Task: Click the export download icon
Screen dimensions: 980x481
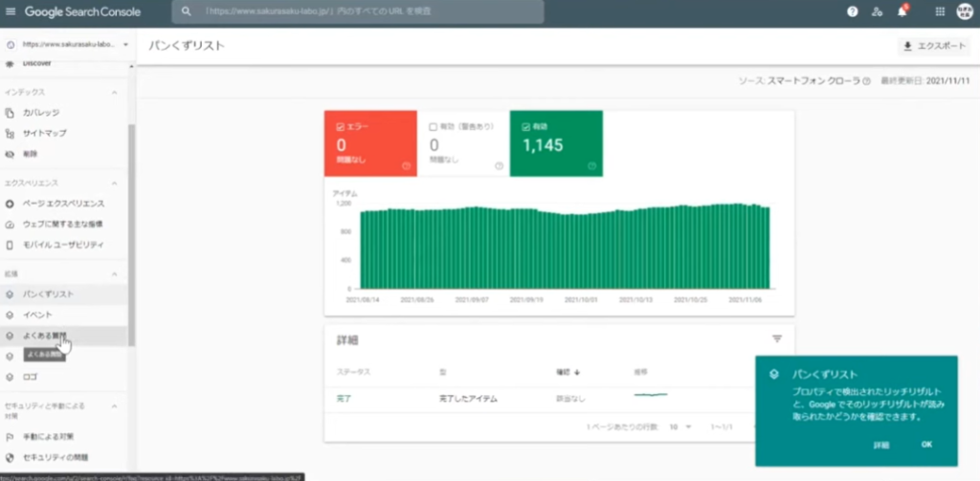Action: click(907, 46)
